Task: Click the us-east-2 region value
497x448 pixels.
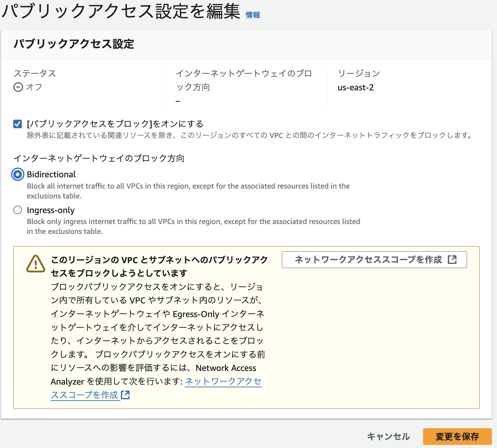Action: click(x=356, y=88)
